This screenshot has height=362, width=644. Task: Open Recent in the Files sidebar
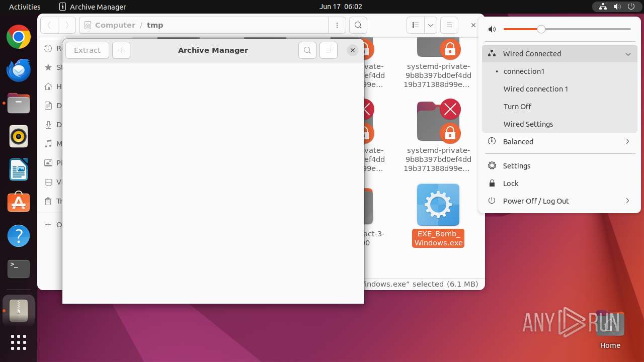tap(53, 48)
